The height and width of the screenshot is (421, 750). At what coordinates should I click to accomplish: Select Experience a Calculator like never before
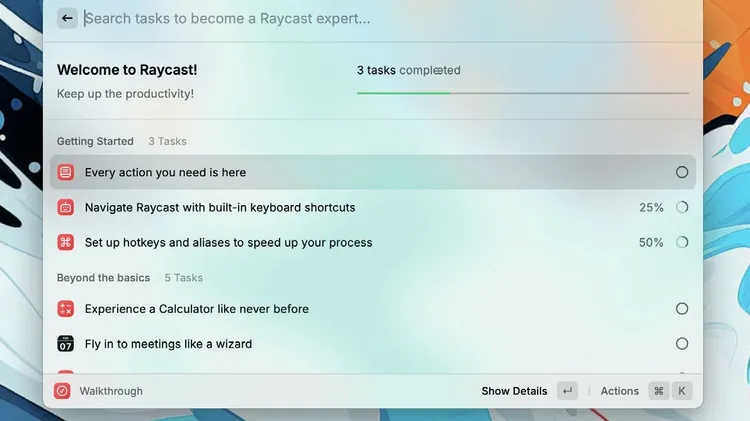point(373,309)
